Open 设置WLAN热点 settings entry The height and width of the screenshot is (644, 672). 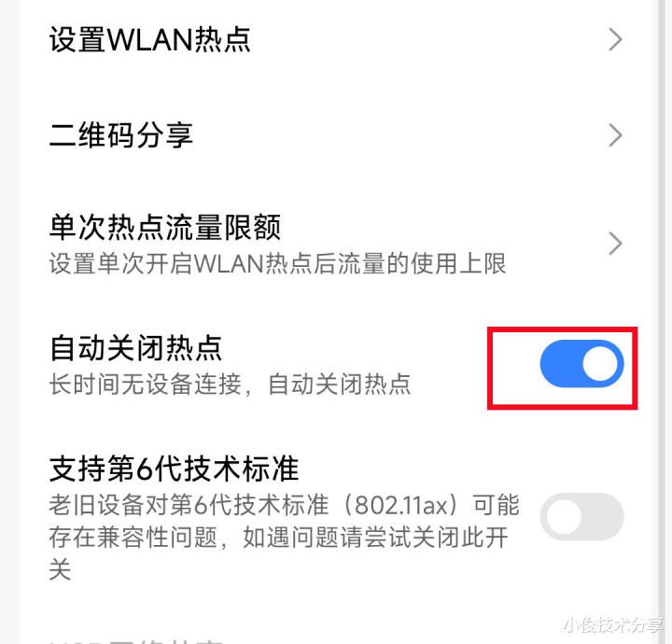click(336, 40)
